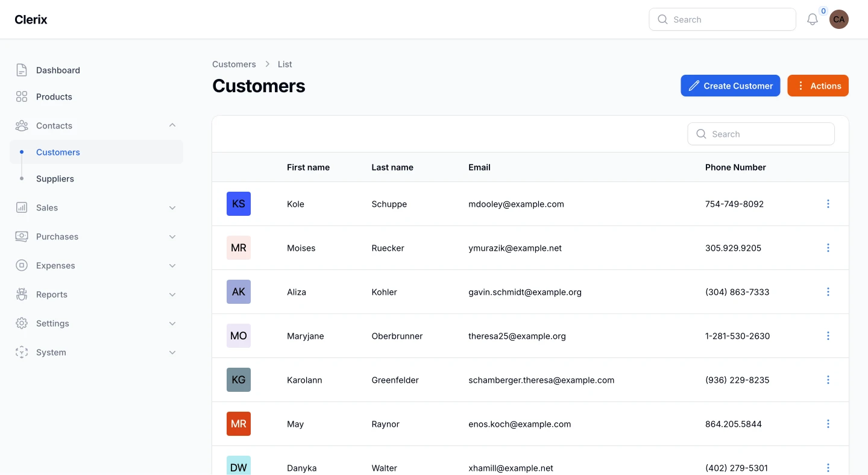Image resolution: width=868 pixels, height=475 pixels.
Task: Open row actions for May Raynor
Action: pyautogui.click(x=828, y=424)
